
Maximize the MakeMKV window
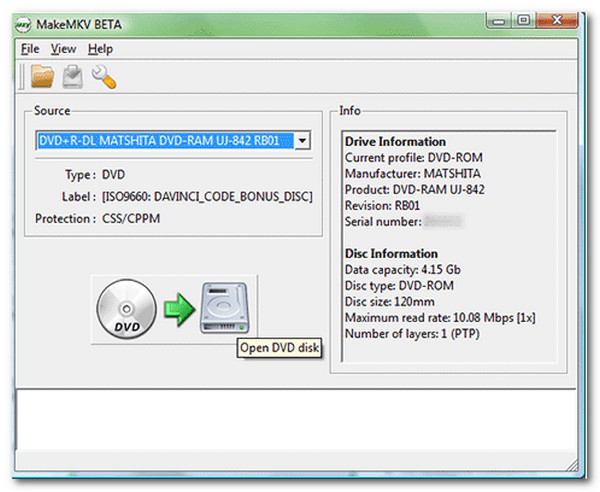pos(523,20)
